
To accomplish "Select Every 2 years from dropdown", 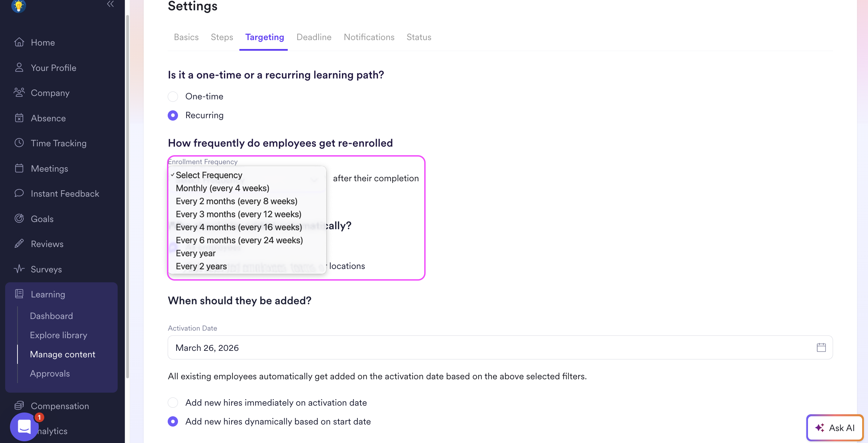I will pos(201,266).
